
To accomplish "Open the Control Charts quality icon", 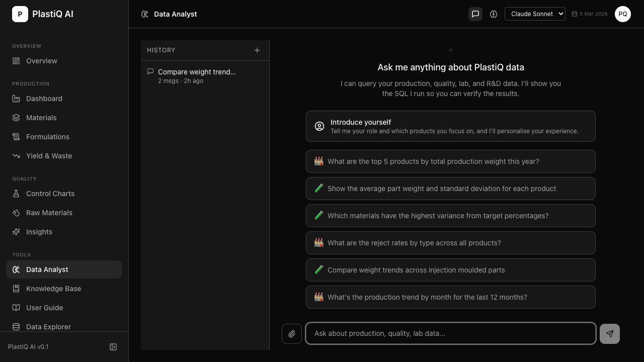I will pos(17,194).
